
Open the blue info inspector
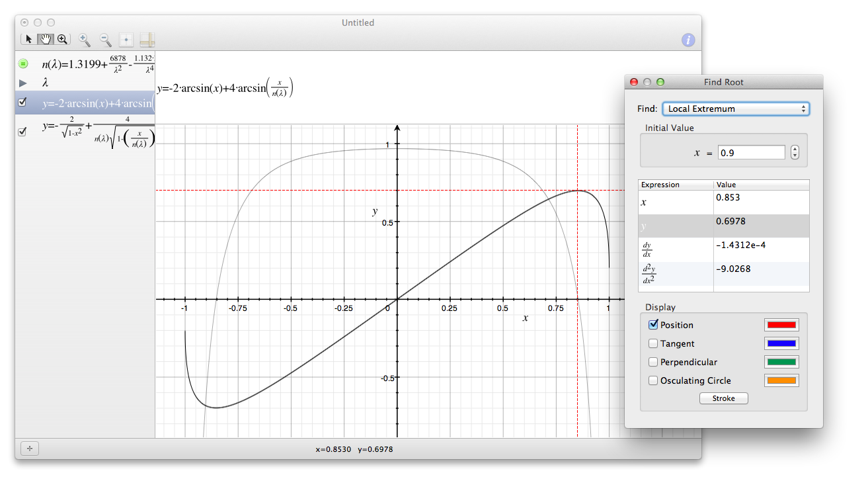(x=688, y=40)
